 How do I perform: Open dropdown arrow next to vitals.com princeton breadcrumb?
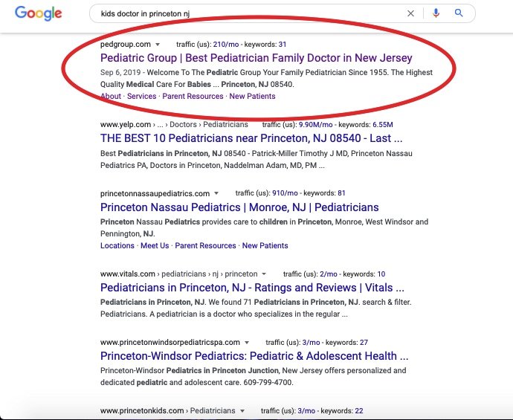264,274
